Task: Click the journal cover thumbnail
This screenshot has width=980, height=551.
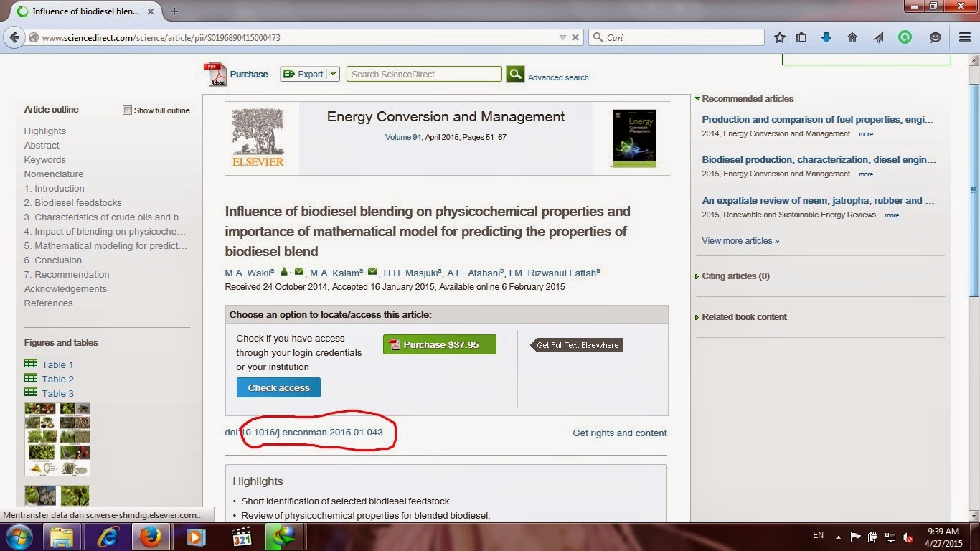Action: (634, 138)
